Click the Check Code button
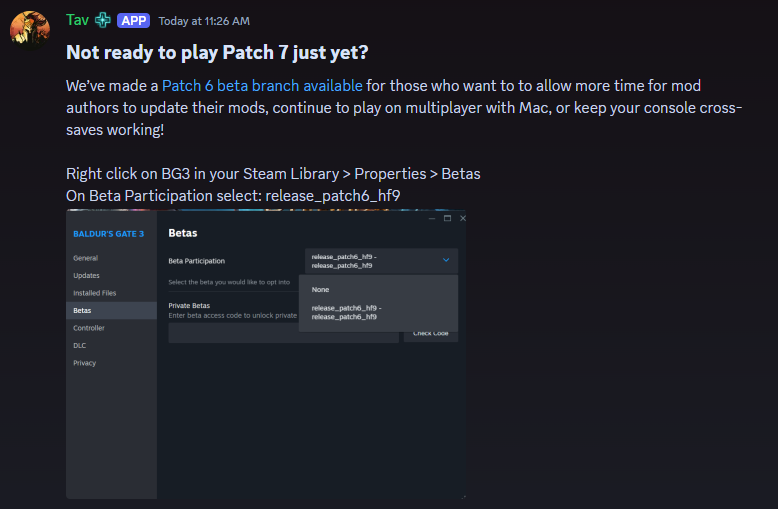The image size is (778, 509). (431, 335)
